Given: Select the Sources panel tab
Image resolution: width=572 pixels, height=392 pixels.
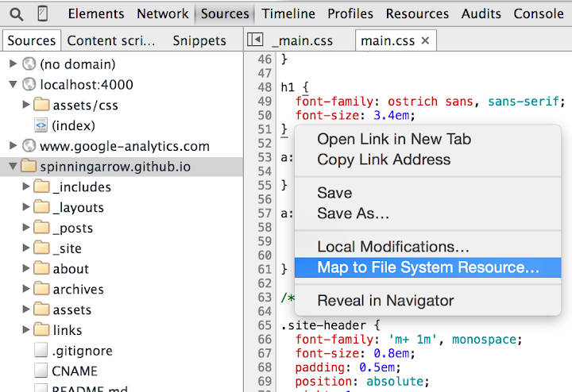Looking at the screenshot, I should pos(225,13).
